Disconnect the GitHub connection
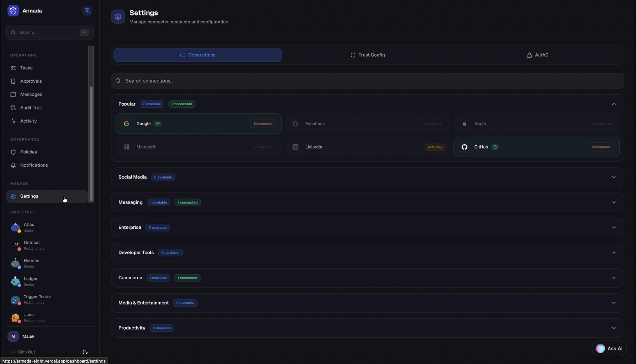This screenshot has height=364, width=636. (601, 147)
